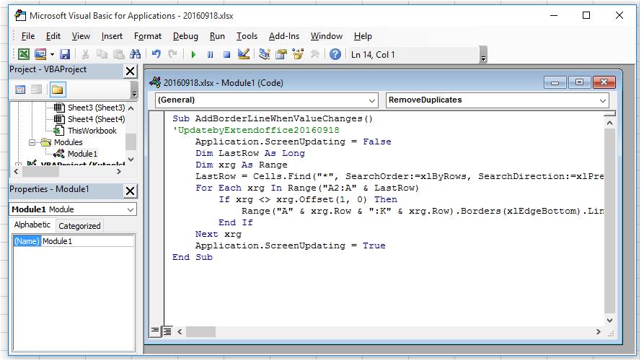This screenshot has height=361, width=644.
Task: Close the Properties - Module1 panel
Action: pyautogui.click(x=131, y=191)
